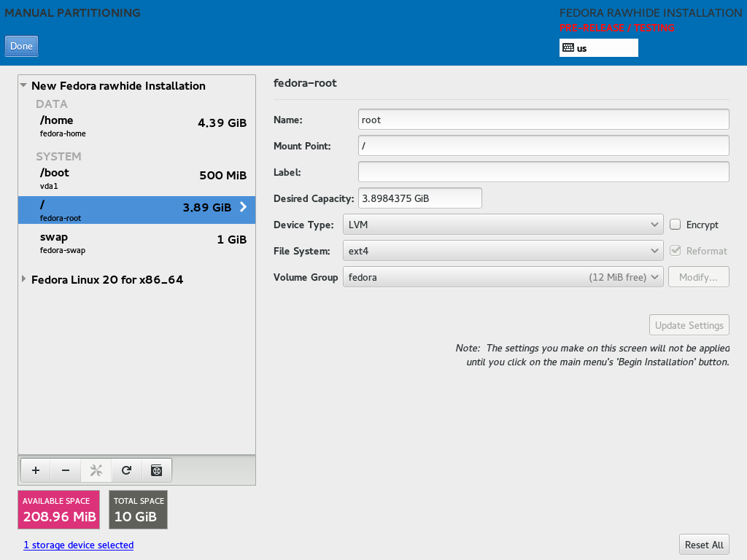This screenshot has height=560, width=747.
Task: Expand Fedora Linux 20 for x86_64
Action: 23,279
